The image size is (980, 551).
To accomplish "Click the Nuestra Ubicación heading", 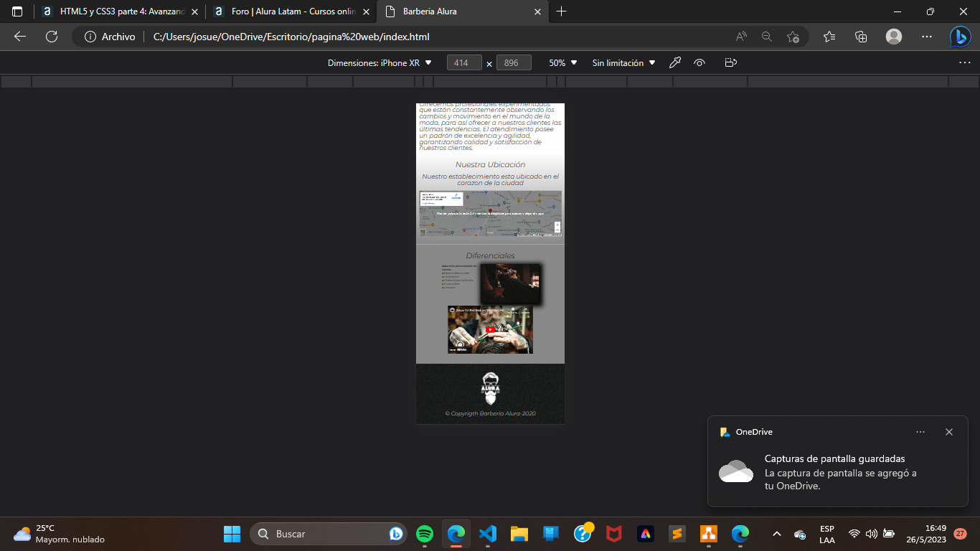I will coord(490,164).
